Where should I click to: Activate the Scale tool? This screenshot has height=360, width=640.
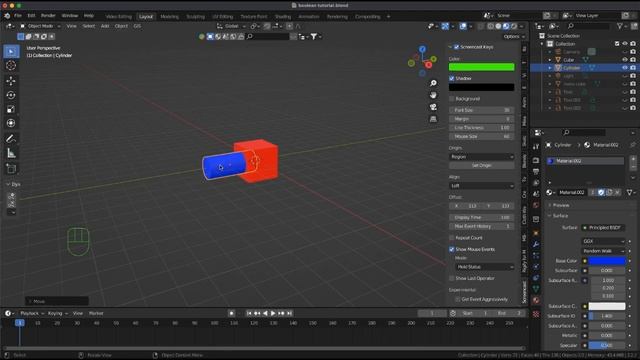click(x=11, y=109)
